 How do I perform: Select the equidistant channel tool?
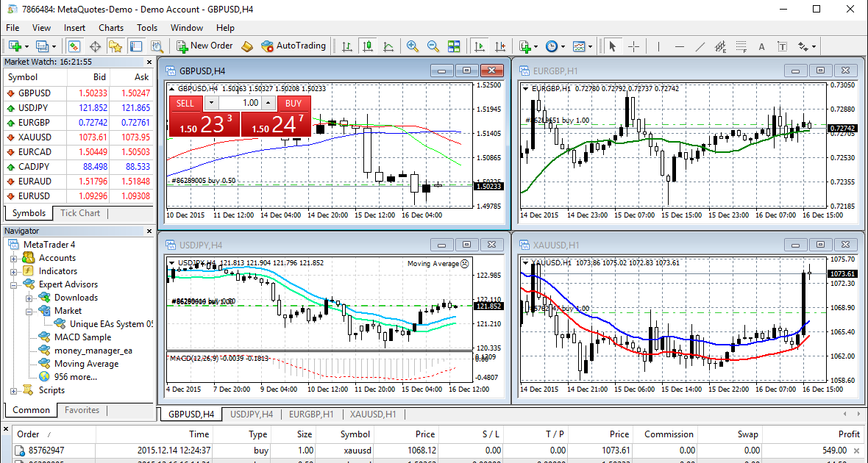720,46
